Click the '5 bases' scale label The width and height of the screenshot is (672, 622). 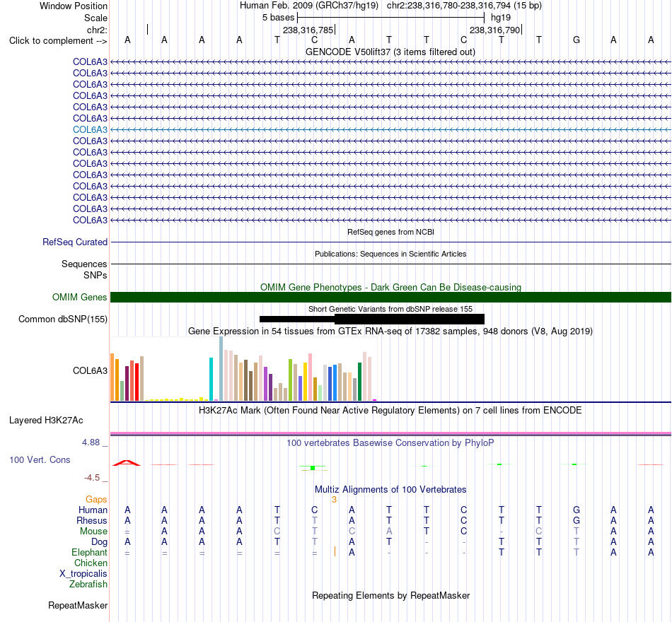point(278,18)
